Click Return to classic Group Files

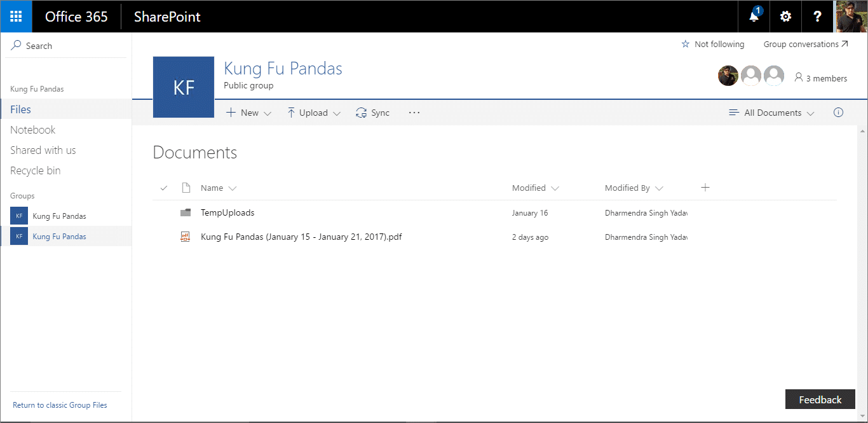tap(60, 405)
